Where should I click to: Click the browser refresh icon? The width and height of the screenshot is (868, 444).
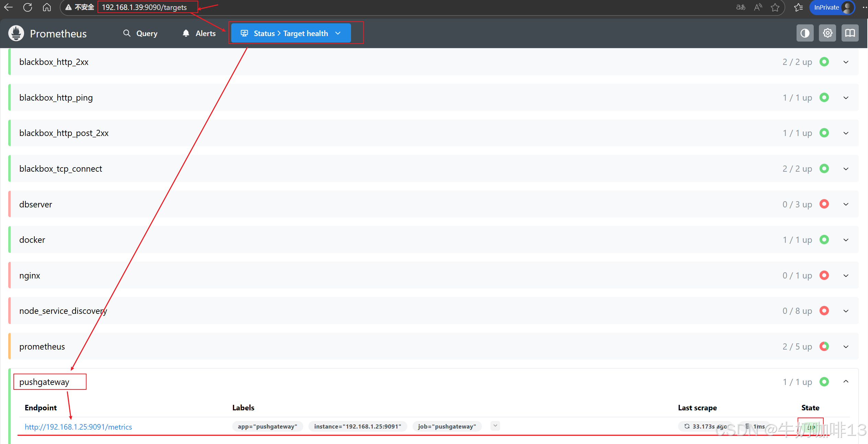pos(27,7)
